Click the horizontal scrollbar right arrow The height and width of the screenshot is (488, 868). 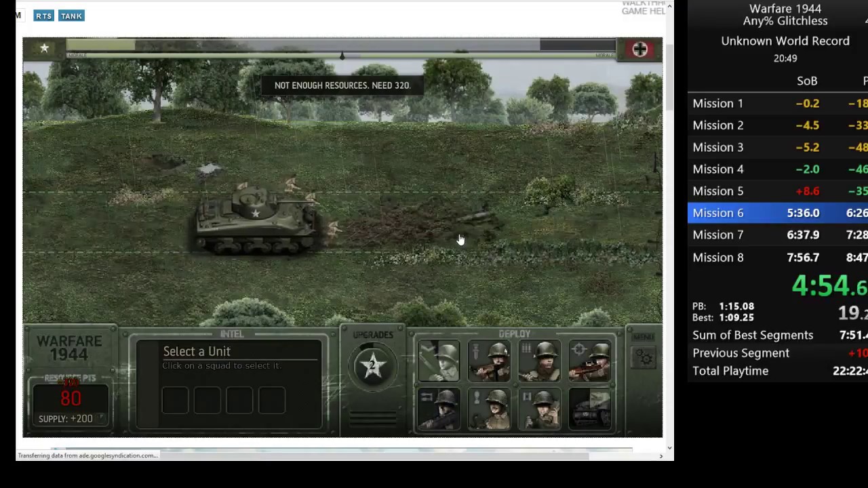point(661,456)
